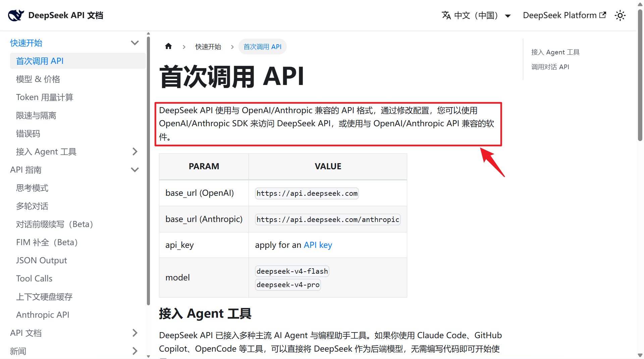Click the 快速开始 breadcrumb
The image size is (644, 359).
(x=208, y=47)
